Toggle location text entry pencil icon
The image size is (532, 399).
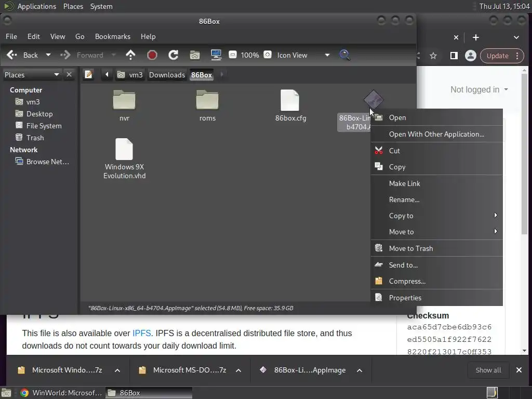coord(88,74)
